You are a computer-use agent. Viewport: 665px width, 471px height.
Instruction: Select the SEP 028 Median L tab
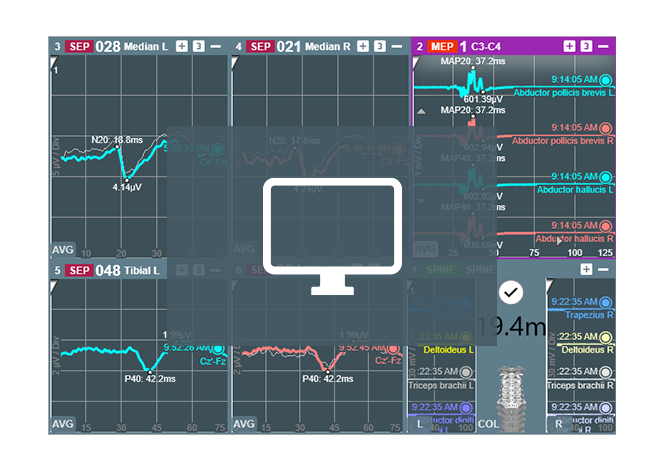pos(108,46)
